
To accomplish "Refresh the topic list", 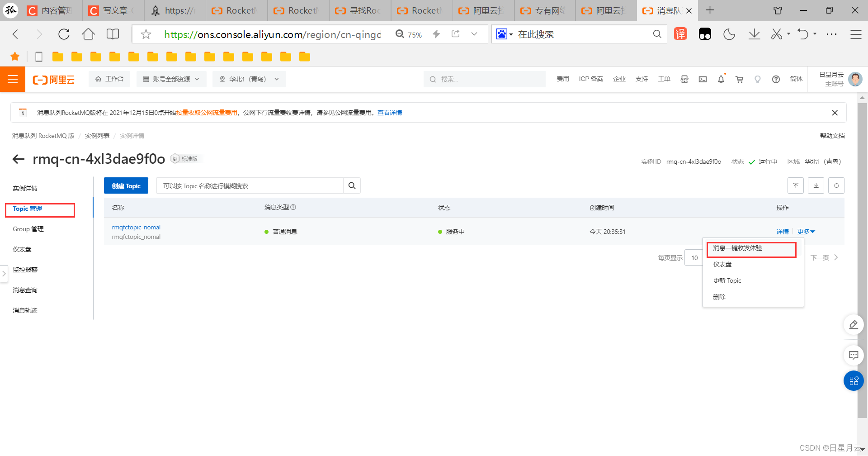I will (836, 185).
